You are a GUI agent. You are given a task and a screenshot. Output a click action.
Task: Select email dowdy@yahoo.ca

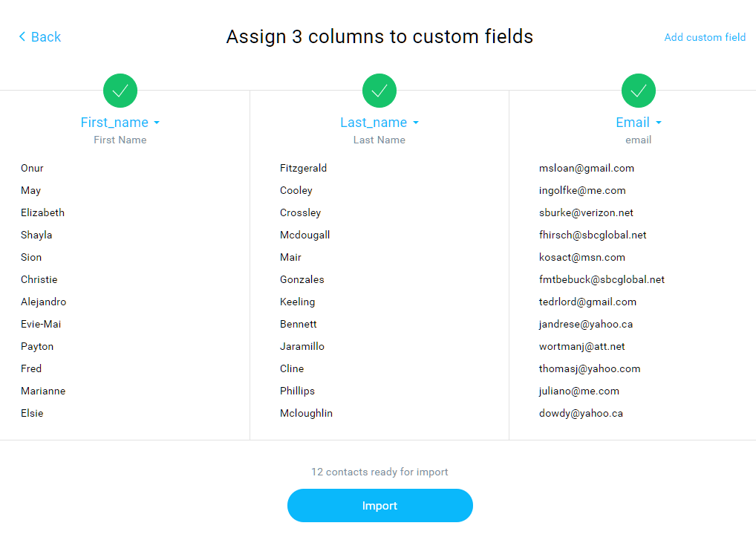581,413
